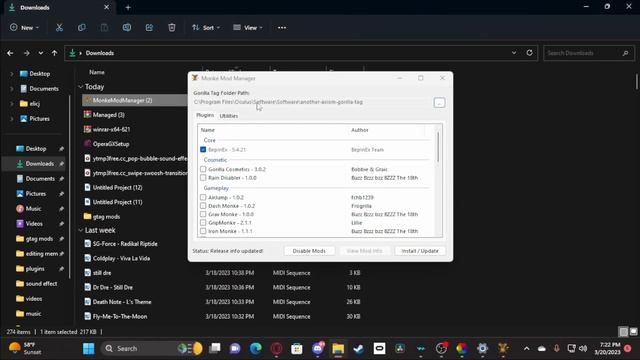
Task: Click the Rename icon in Explorer toolbar
Action: point(127,28)
